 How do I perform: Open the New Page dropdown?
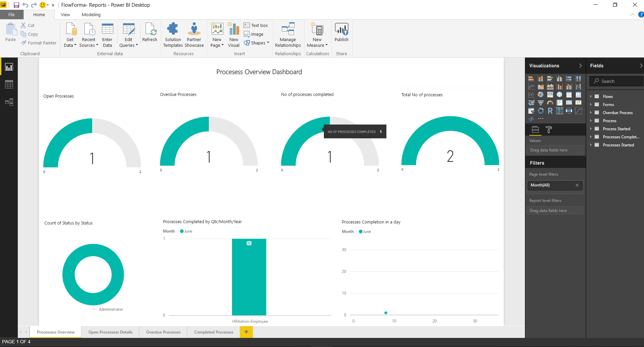tap(217, 35)
